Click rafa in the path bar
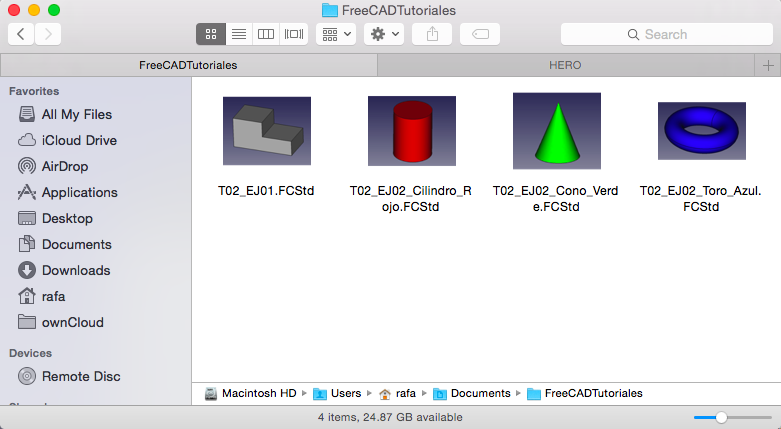Screen dimensions: 781x429 pyautogui.click(x=397, y=394)
